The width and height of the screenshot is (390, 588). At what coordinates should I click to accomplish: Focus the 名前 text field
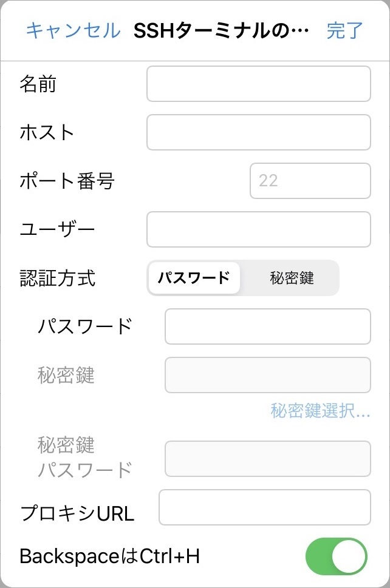point(258,84)
